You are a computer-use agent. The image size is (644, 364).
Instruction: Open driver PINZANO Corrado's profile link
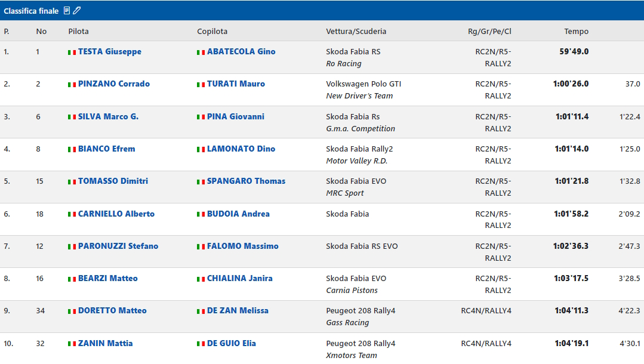[113, 84]
